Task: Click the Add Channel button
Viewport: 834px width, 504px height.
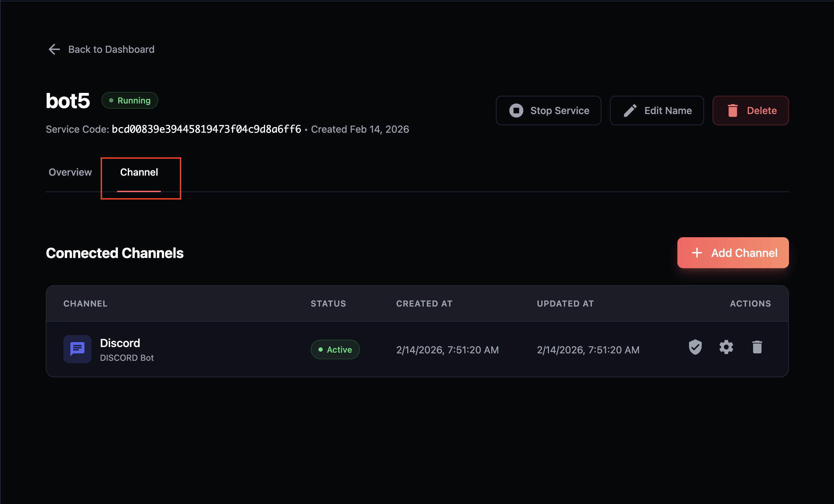Action: pos(733,253)
